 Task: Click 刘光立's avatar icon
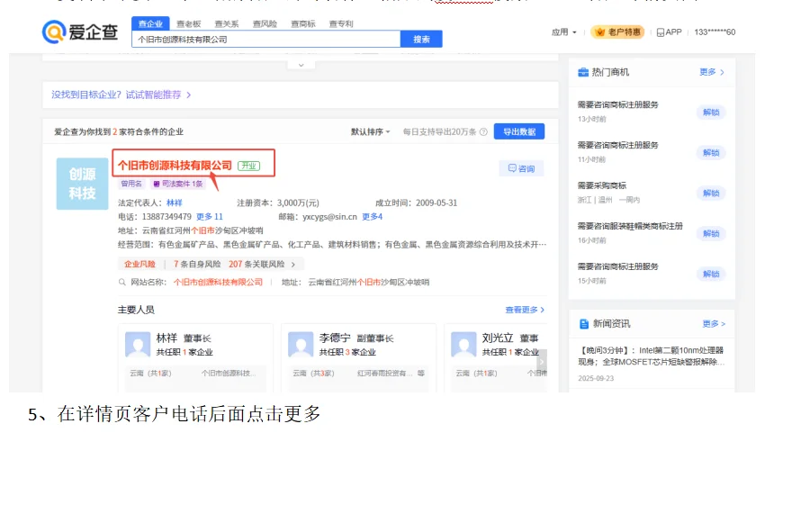click(463, 345)
